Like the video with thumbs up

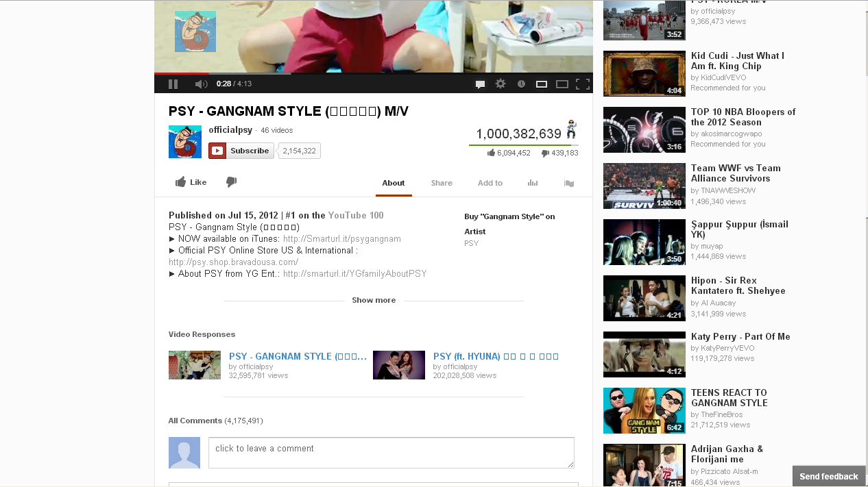pyautogui.click(x=191, y=182)
